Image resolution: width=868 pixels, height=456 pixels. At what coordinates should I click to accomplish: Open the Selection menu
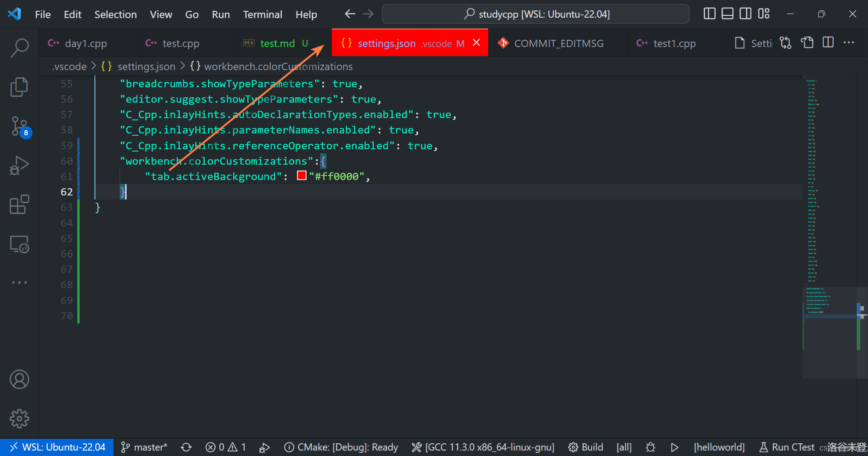pyautogui.click(x=115, y=14)
